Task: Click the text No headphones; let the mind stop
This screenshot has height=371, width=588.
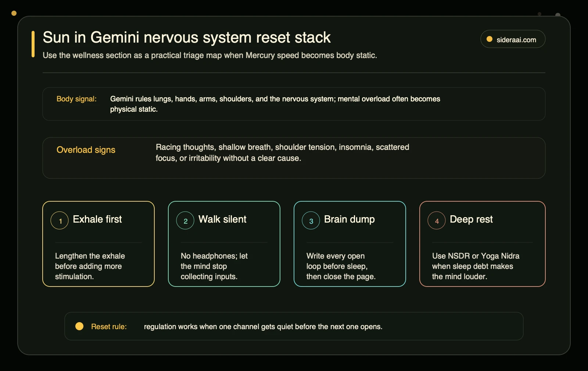Action: tap(214, 266)
